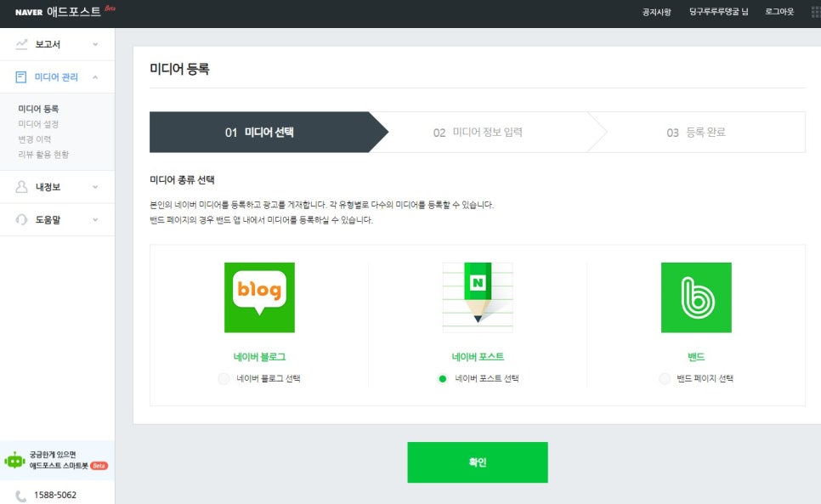Click step 03 등록 완료
Screen dimensions: 821x504
pyautogui.click(x=696, y=133)
